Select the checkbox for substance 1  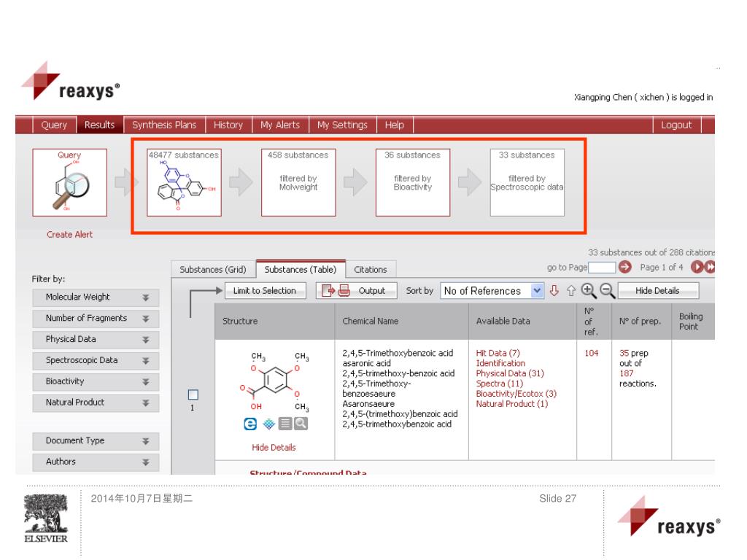(x=193, y=394)
